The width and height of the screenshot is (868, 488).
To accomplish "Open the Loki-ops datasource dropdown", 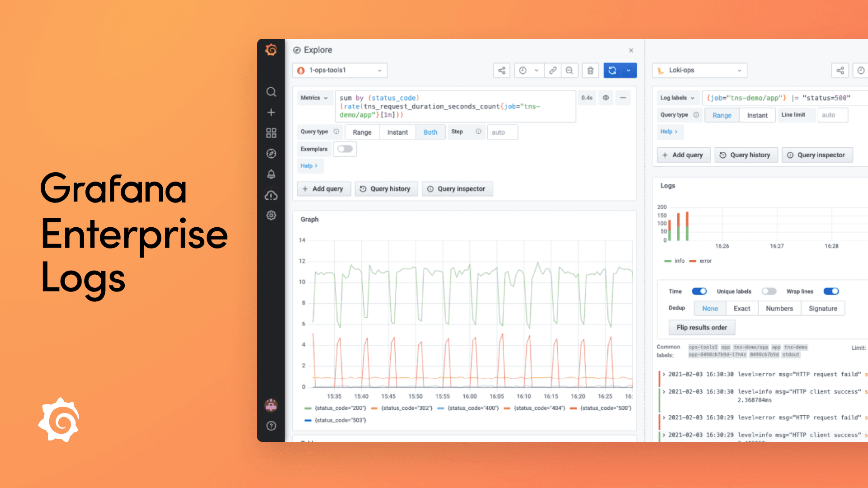I will (699, 70).
